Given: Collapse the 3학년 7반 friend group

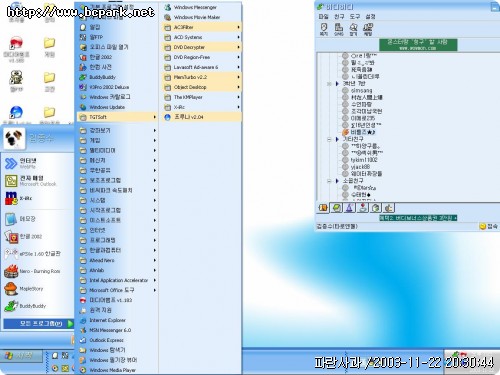Looking at the screenshot, I should point(329,84).
